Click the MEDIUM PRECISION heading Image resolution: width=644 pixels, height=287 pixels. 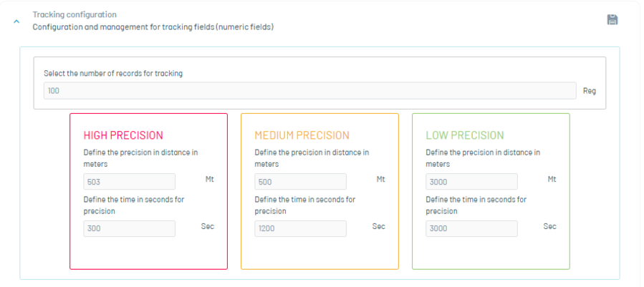coord(302,135)
